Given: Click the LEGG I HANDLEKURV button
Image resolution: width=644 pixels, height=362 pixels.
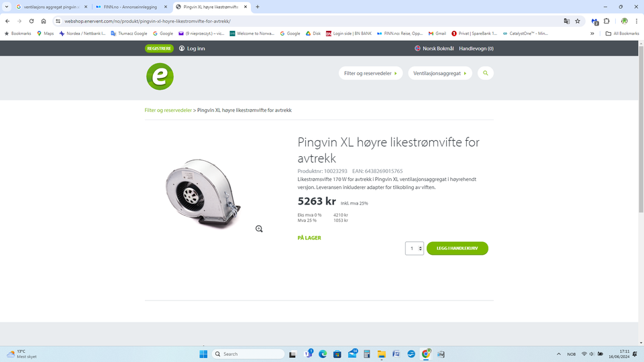Looking at the screenshot, I should pos(457,248).
